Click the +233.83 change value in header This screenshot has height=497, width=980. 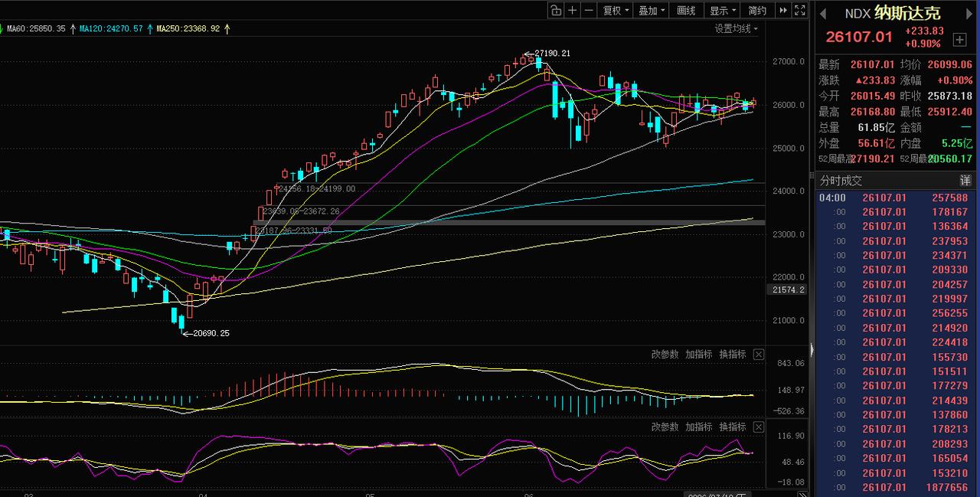tap(924, 31)
